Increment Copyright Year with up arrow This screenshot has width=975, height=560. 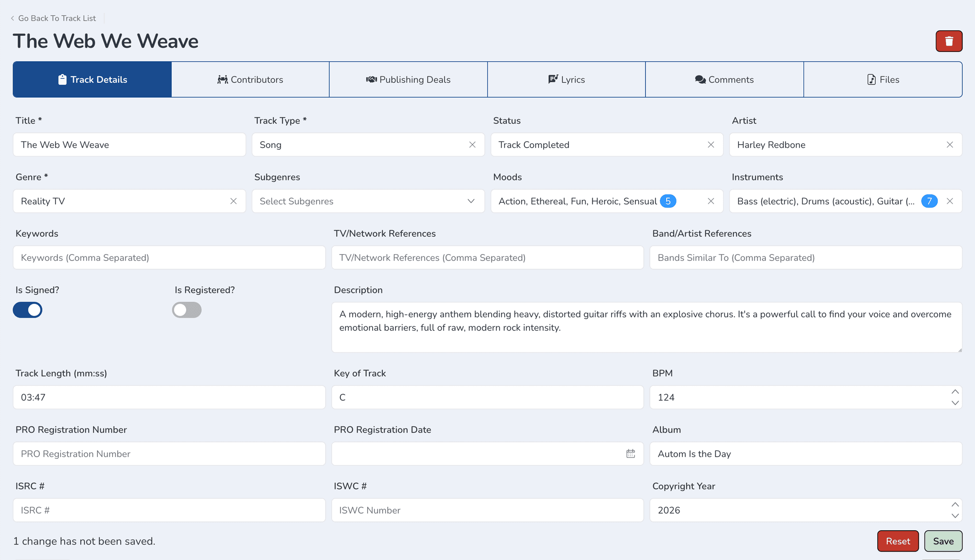coord(955,505)
